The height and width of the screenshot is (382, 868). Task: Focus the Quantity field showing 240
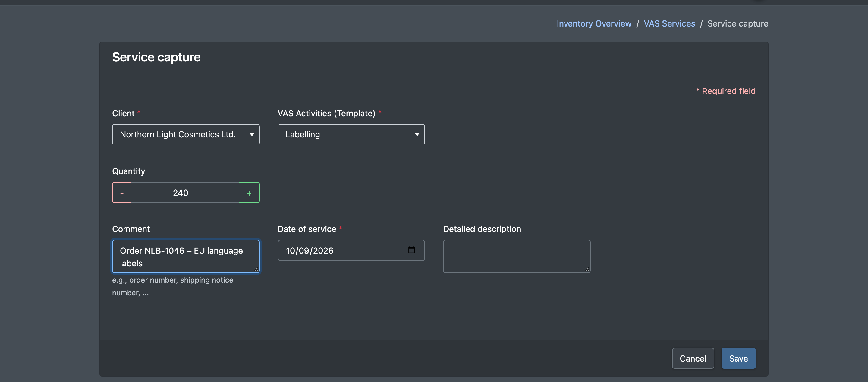click(185, 193)
